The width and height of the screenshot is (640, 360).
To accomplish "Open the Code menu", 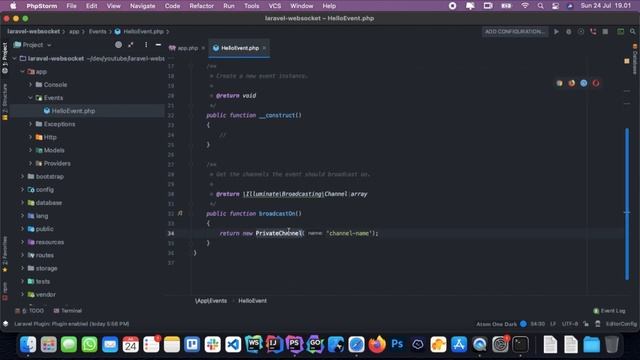I will pos(172,6).
